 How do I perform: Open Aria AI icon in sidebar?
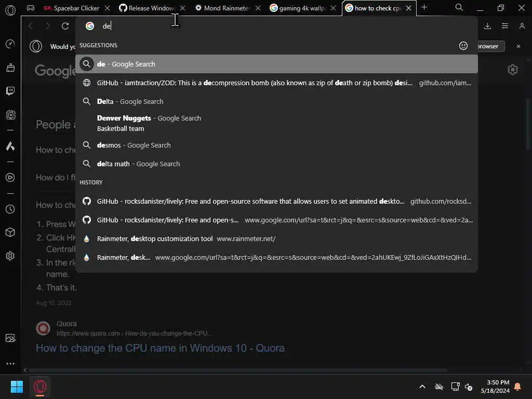click(x=10, y=146)
